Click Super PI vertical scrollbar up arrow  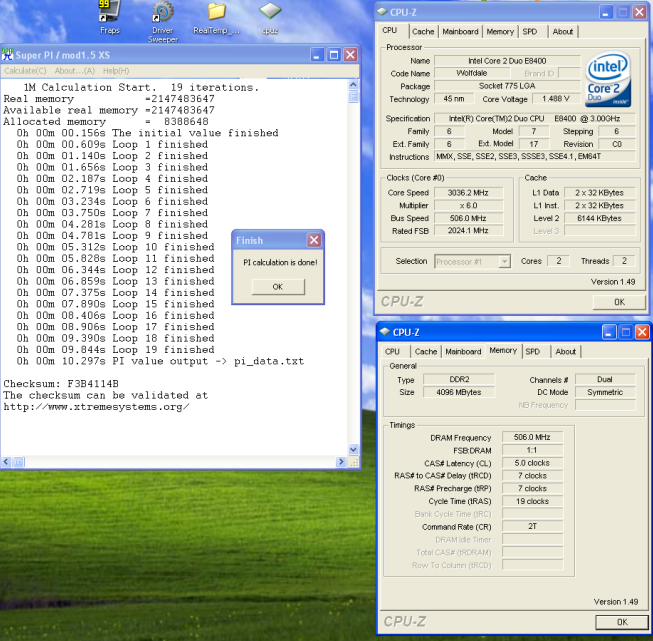[353, 85]
